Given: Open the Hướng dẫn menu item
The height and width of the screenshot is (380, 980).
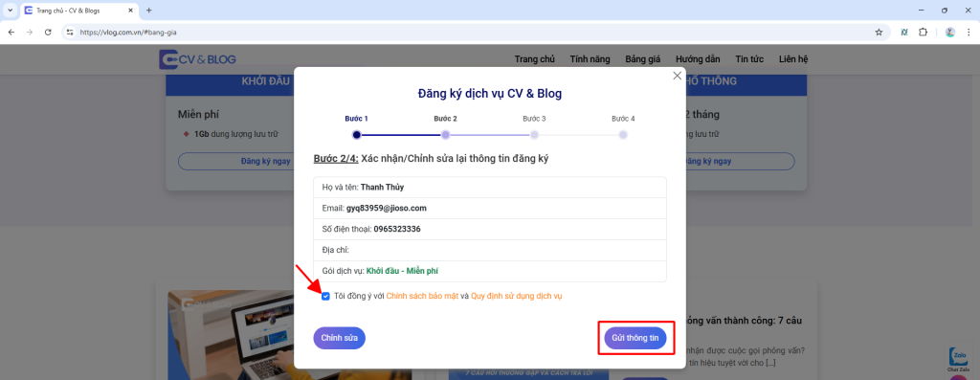Looking at the screenshot, I should pos(698,59).
